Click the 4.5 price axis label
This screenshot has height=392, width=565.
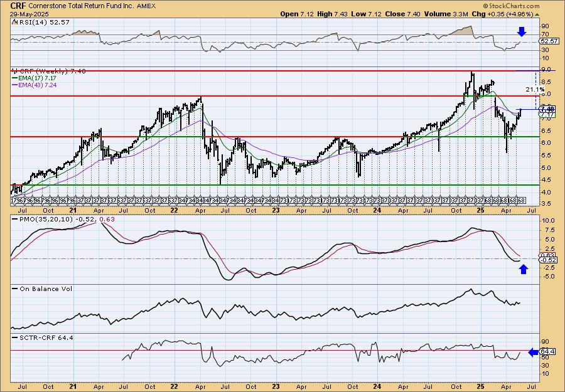coord(546,180)
